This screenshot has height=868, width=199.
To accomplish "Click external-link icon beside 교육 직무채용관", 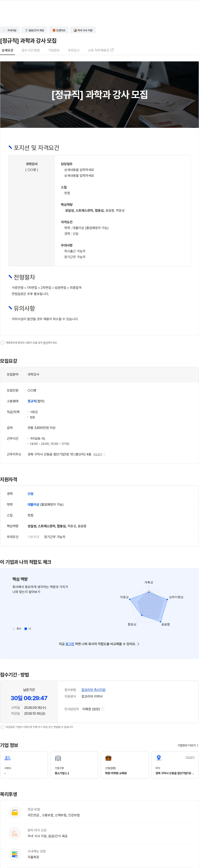I will 112,50.
